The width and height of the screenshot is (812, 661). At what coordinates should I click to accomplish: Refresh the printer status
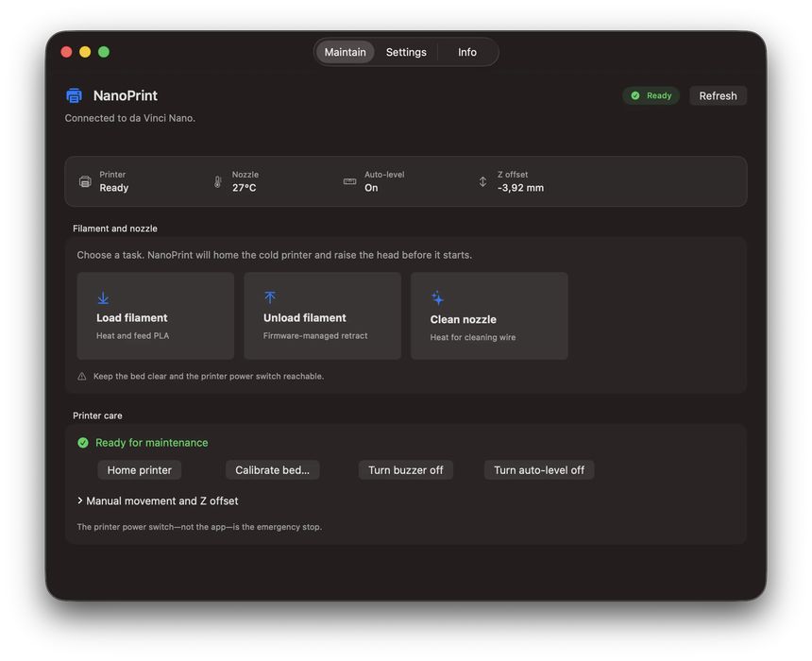click(x=718, y=95)
